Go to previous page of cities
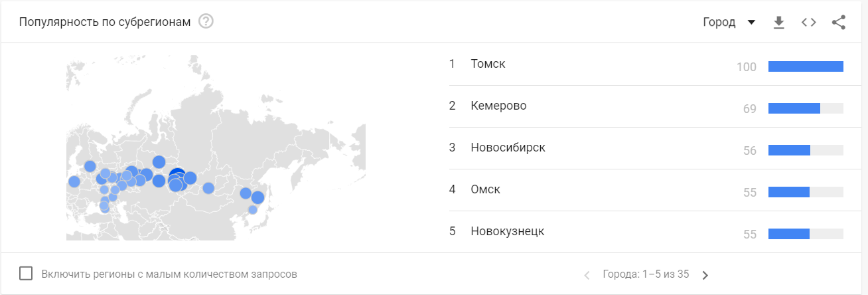Image resolution: width=868 pixels, height=295 pixels. click(587, 275)
